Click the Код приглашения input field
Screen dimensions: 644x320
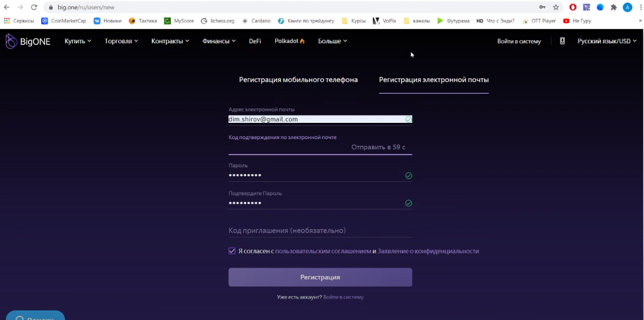[x=320, y=230]
